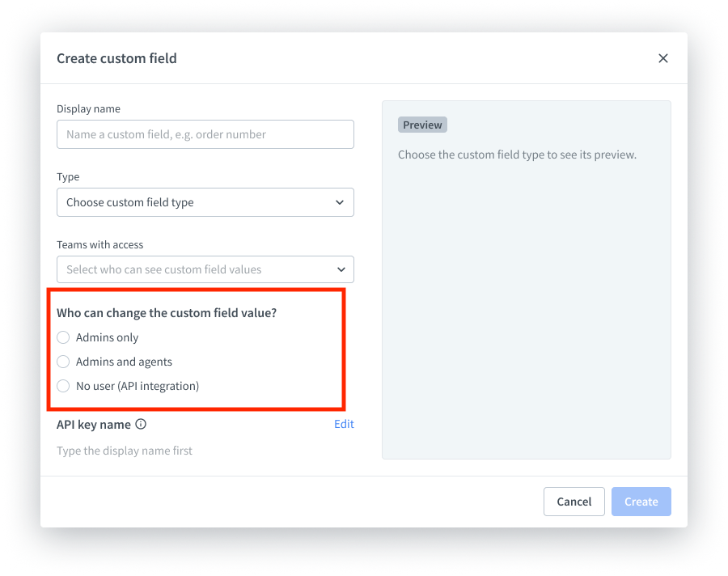Click the info icon beside API key name
The image size is (728, 576).
pos(141,424)
